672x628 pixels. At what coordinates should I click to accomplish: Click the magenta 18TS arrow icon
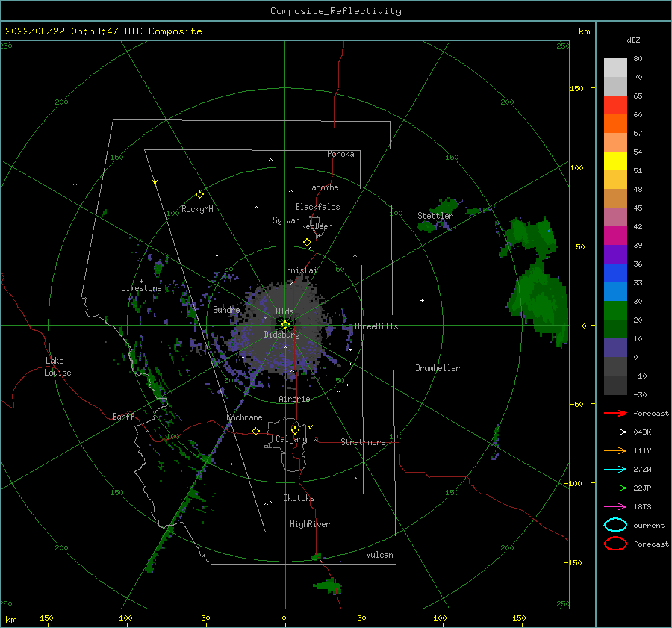coord(615,507)
